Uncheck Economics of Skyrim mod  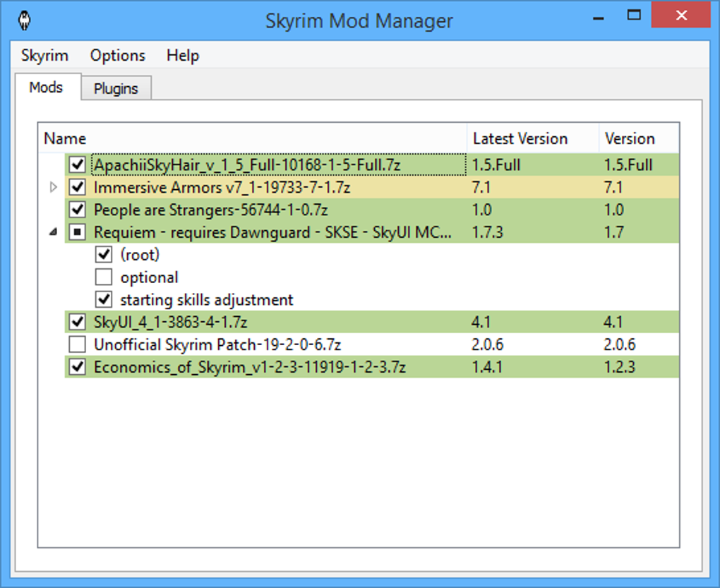point(77,367)
